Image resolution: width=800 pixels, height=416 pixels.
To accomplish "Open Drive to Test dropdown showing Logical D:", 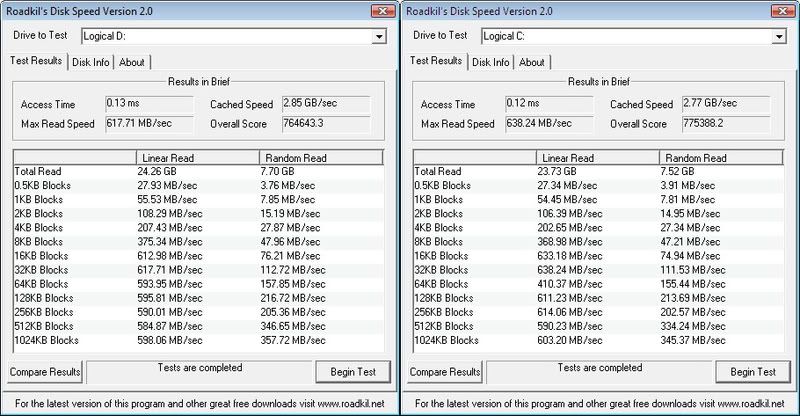I will (234, 36).
